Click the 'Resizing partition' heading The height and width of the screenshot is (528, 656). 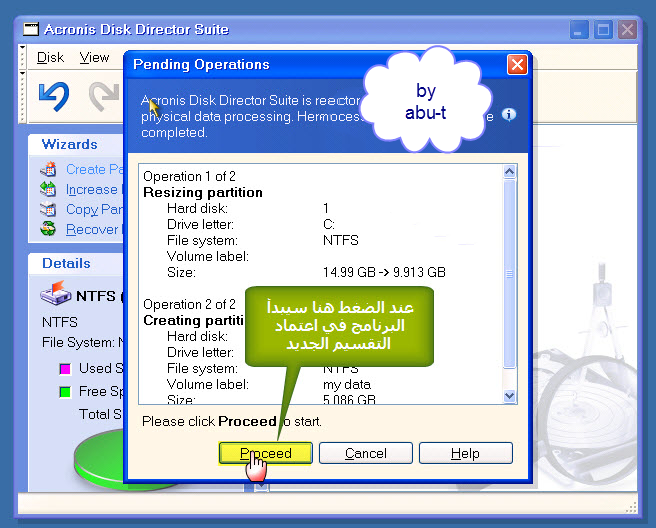[x=203, y=192]
